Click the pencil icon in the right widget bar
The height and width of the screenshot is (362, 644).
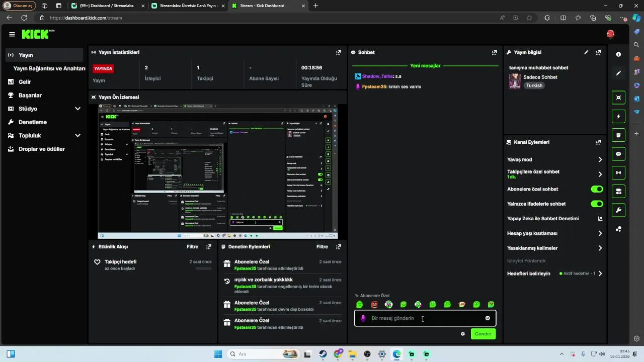[x=618, y=73]
